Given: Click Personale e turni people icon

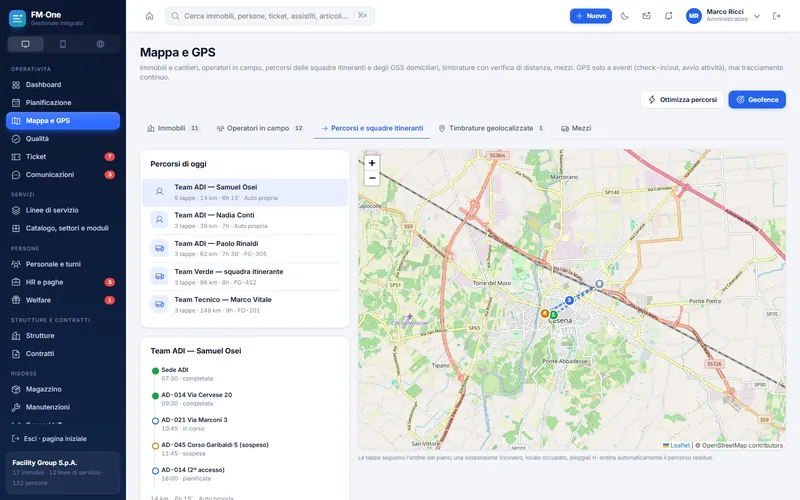Looking at the screenshot, I should (16, 264).
